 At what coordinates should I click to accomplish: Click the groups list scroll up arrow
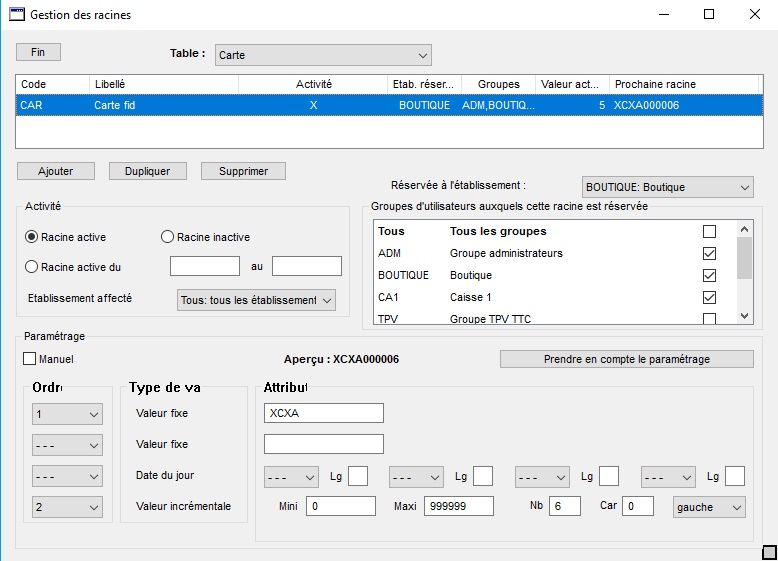pos(744,229)
